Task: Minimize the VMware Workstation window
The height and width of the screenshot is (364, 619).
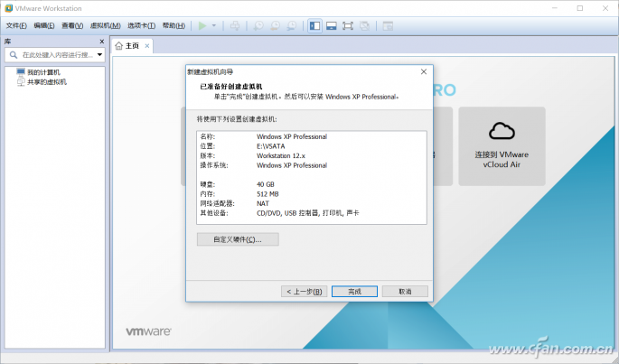Action: 555,8
